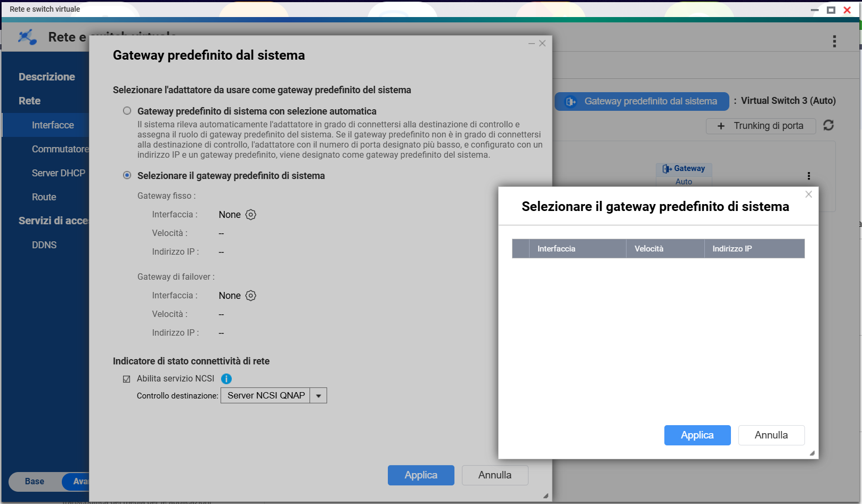Select automatic system gateway radio option
This screenshot has width=862, height=504.
[127, 111]
